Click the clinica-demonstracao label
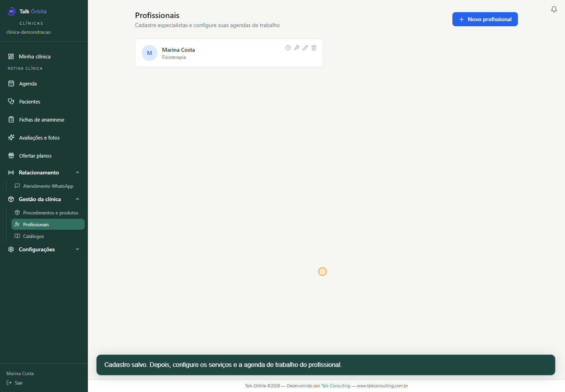565x392 pixels. (28, 32)
